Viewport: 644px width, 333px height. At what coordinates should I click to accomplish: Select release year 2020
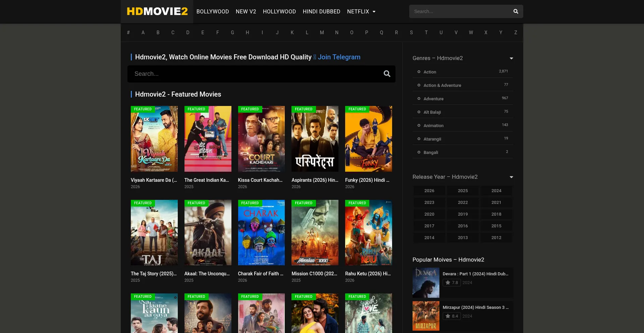coord(429,214)
